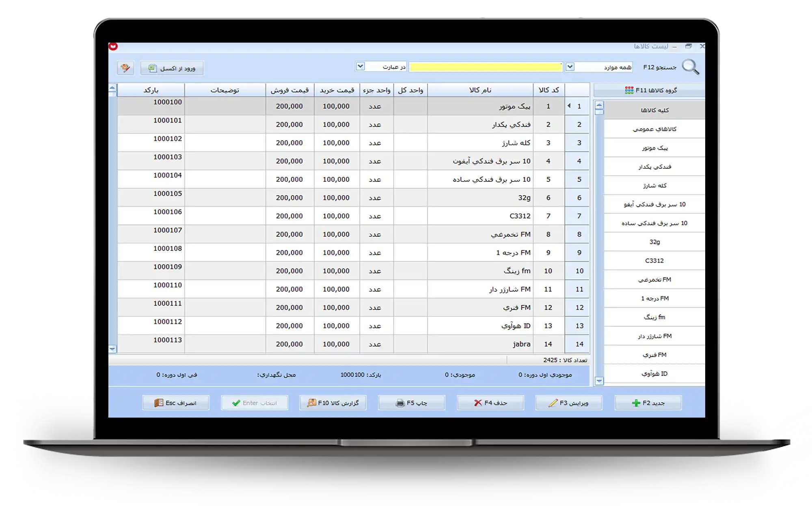Viewport: 812px width, 506px height.
Task: Click the جدید F2 button
Action: (648, 403)
